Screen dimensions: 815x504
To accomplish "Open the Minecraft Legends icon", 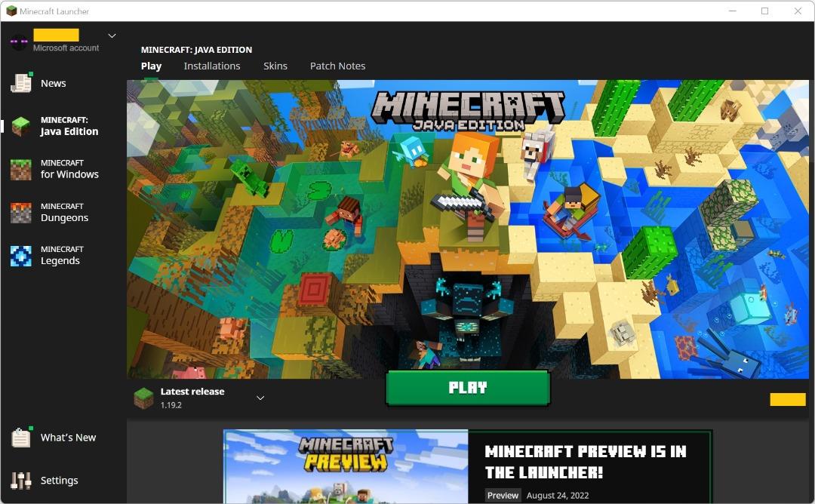I will tap(21, 256).
